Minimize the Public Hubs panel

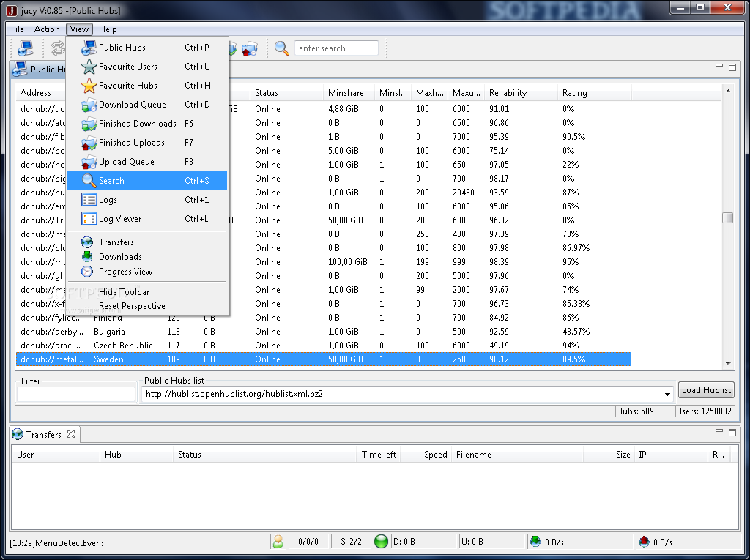pos(719,66)
